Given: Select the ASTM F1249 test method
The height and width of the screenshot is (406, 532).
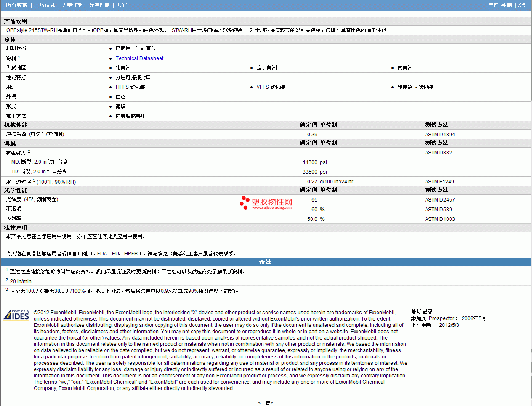Looking at the screenshot, I should 439,182.
